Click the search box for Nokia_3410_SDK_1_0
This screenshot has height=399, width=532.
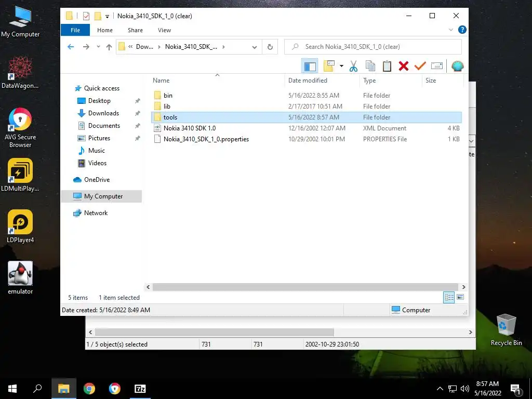pos(373,47)
